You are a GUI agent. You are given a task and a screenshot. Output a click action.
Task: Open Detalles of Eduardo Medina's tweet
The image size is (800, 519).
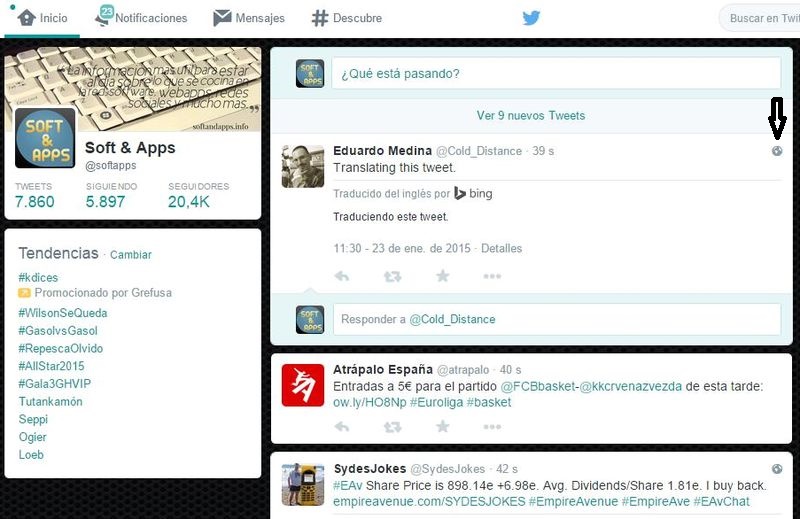pos(501,249)
